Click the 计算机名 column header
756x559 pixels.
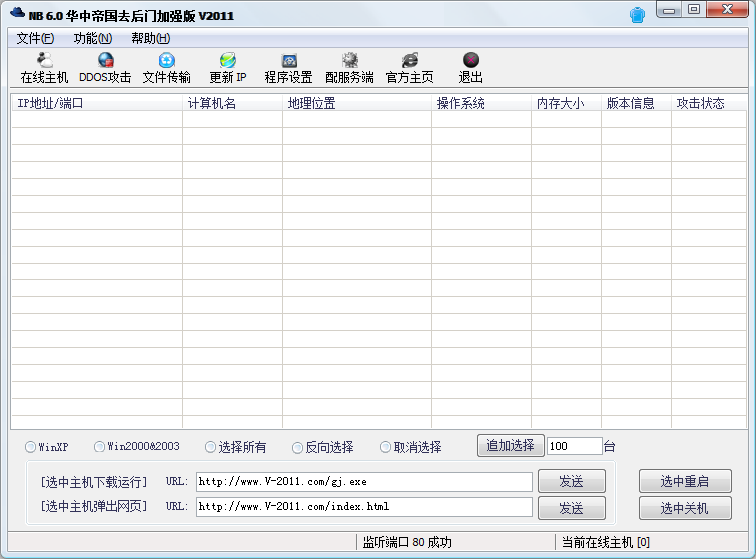(232, 103)
